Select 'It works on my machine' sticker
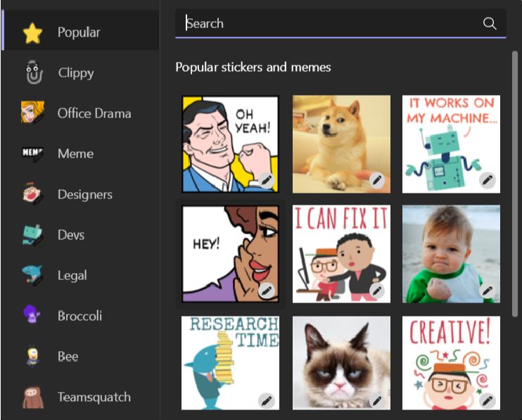Image resolution: width=522 pixels, height=420 pixels. [x=451, y=144]
